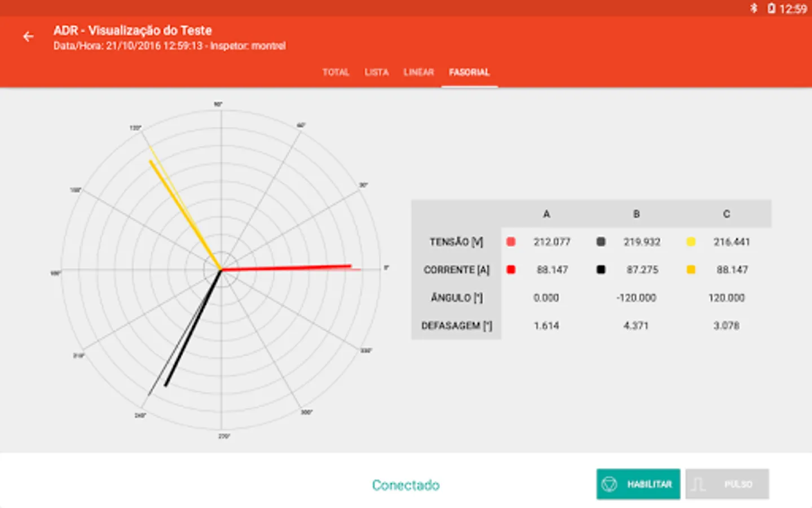This screenshot has height=508, width=812.
Task: Tap the HABILITAR button
Action: click(x=638, y=484)
